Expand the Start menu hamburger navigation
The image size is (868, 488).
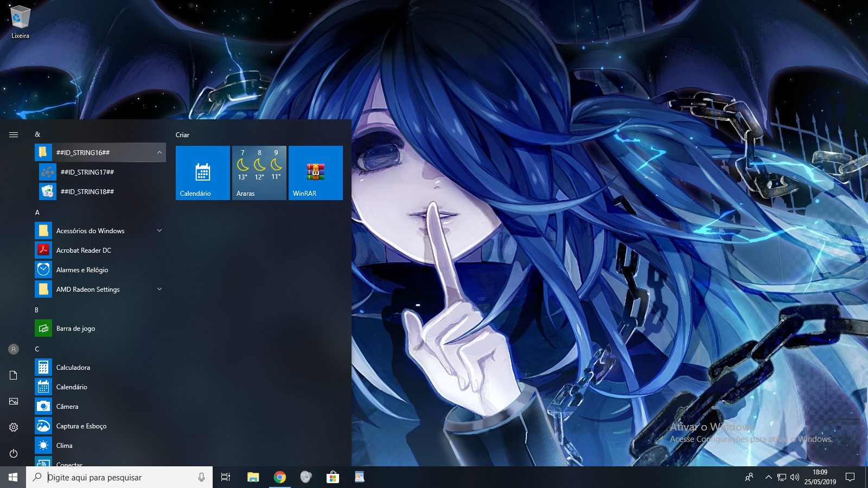coord(14,134)
